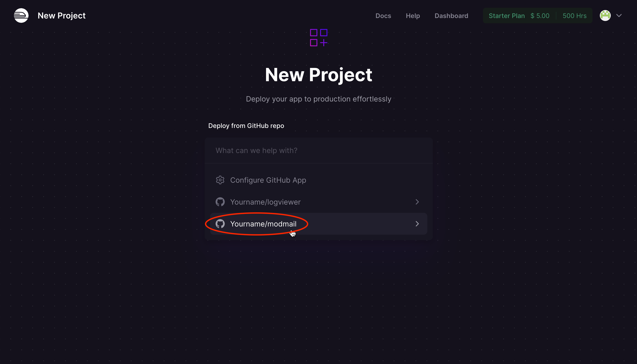Open the Help section

click(x=413, y=16)
